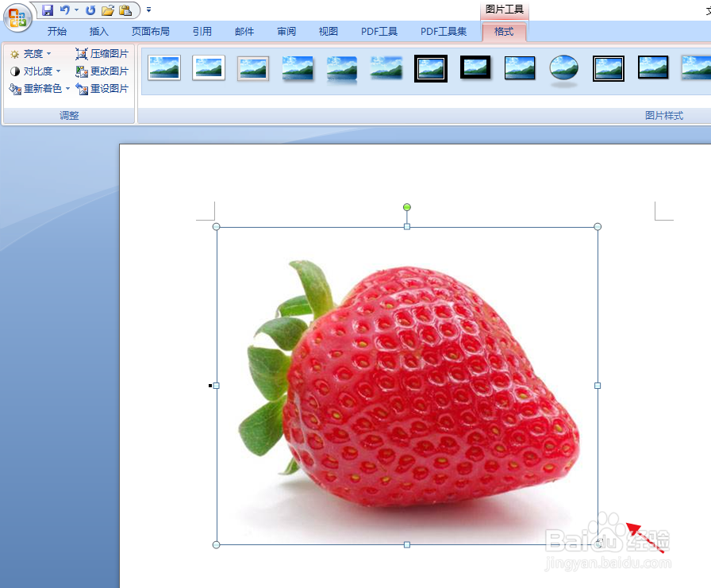Image resolution: width=711 pixels, height=588 pixels.
Task: Click the bottom-center sizing handle
Action: [x=407, y=544]
